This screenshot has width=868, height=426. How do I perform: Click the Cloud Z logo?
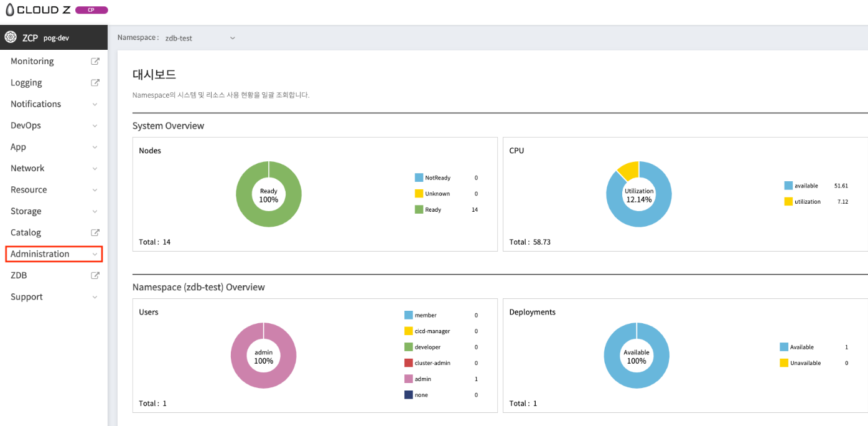pos(37,10)
